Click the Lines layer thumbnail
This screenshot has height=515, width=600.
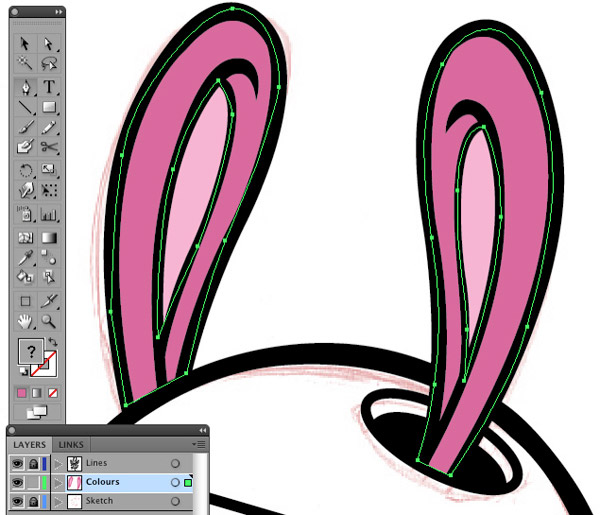[75, 464]
